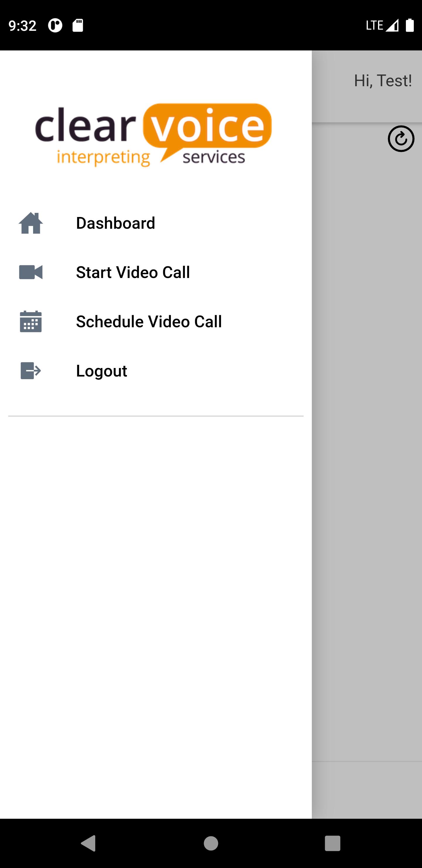Select Logout from the drawer

tap(156, 371)
